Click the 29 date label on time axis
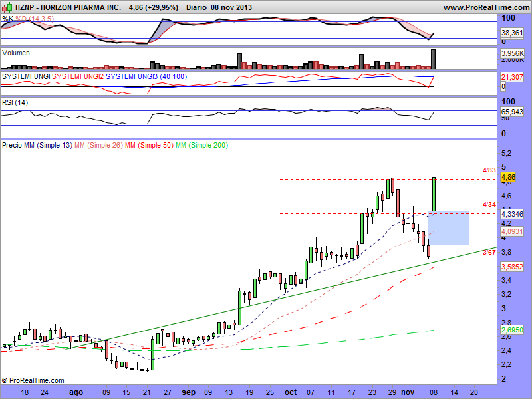532x399 pixels. pos(392,392)
